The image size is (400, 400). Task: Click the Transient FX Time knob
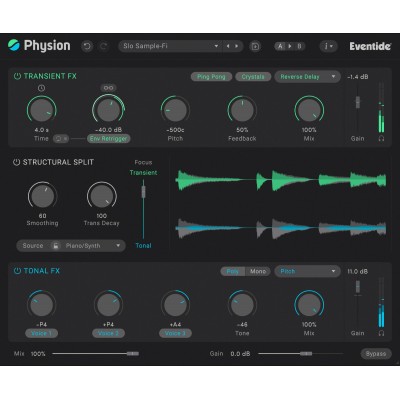coord(41,110)
